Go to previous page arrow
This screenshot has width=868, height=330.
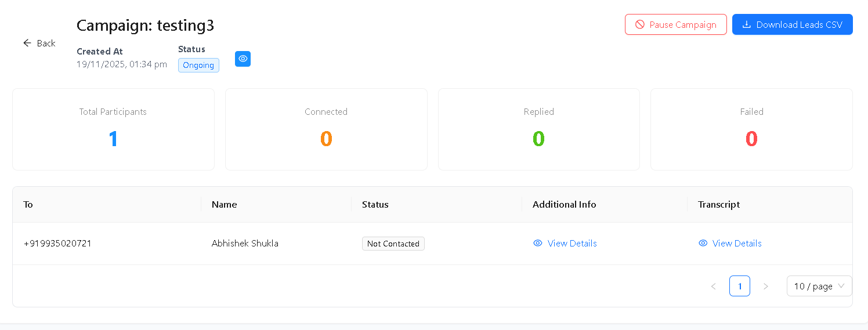(x=714, y=286)
